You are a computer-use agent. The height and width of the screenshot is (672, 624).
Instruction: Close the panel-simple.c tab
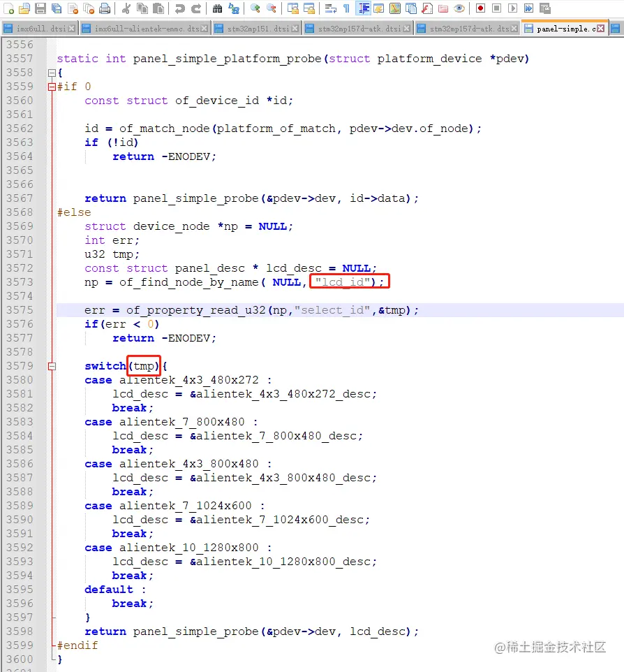(x=601, y=28)
